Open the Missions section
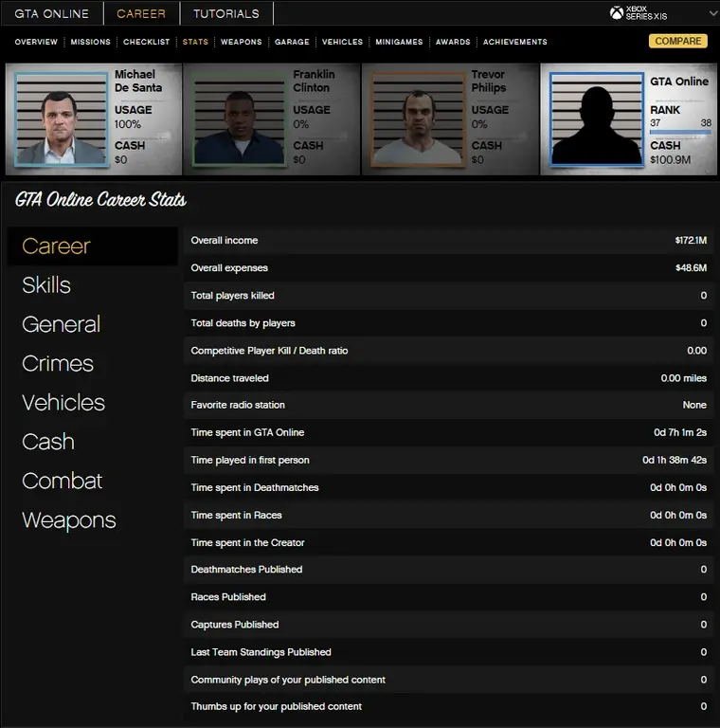Image resolution: width=720 pixels, height=728 pixels. tap(91, 42)
